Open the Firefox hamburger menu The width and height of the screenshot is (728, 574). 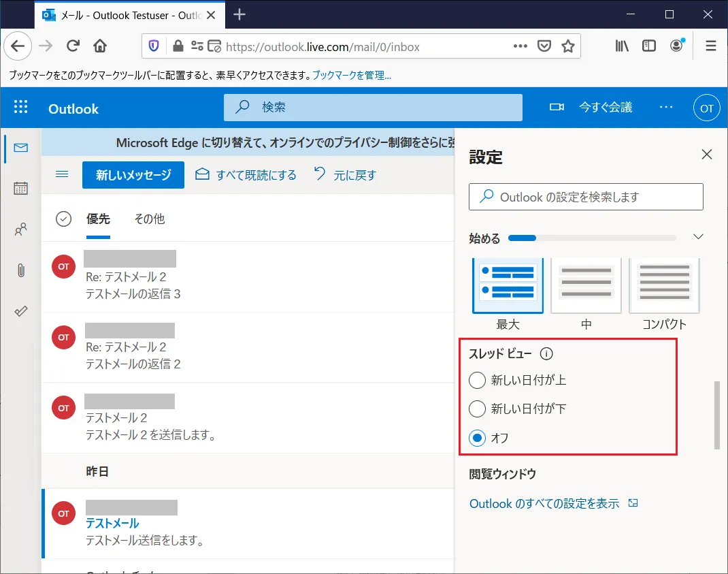click(x=711, y=46)
